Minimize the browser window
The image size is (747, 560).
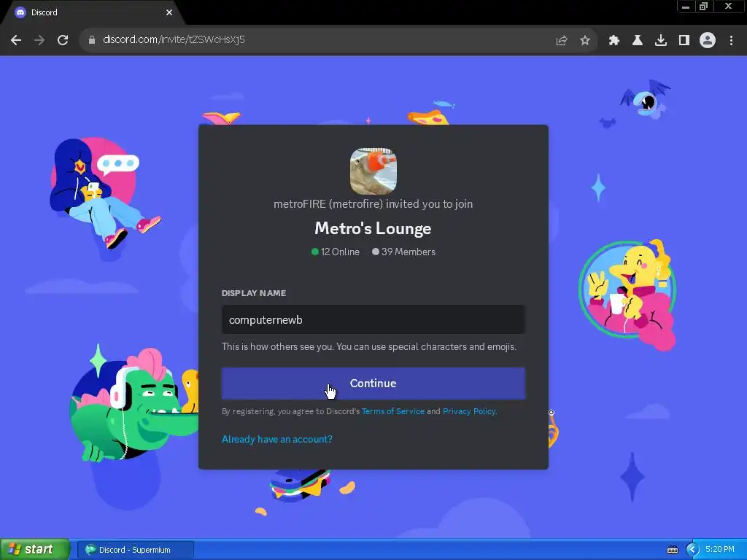tap(686, 7)
